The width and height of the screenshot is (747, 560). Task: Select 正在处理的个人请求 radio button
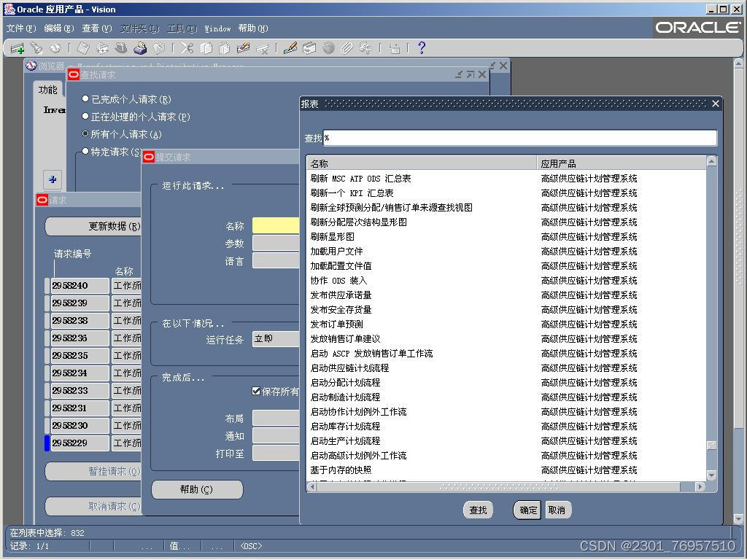(x=85, y=116)
